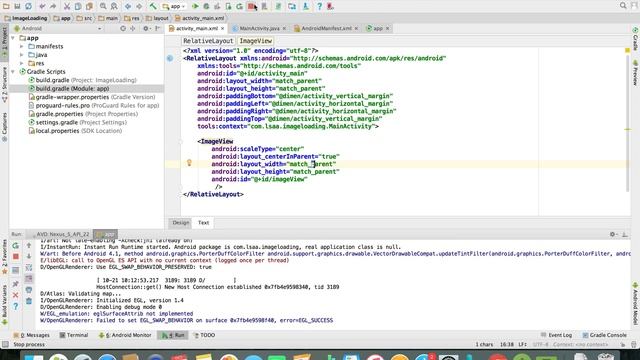Expand the res folder

tap(22, 63)
